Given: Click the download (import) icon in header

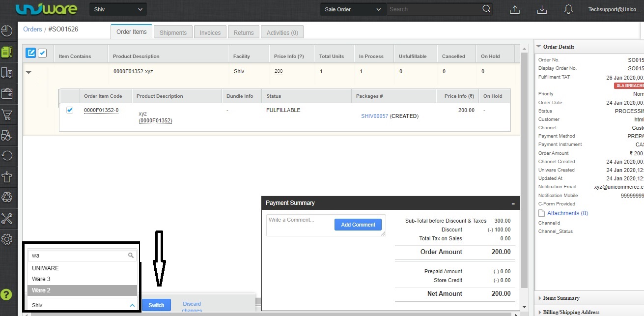Looking at the screenshot, I should coord(542,9).
